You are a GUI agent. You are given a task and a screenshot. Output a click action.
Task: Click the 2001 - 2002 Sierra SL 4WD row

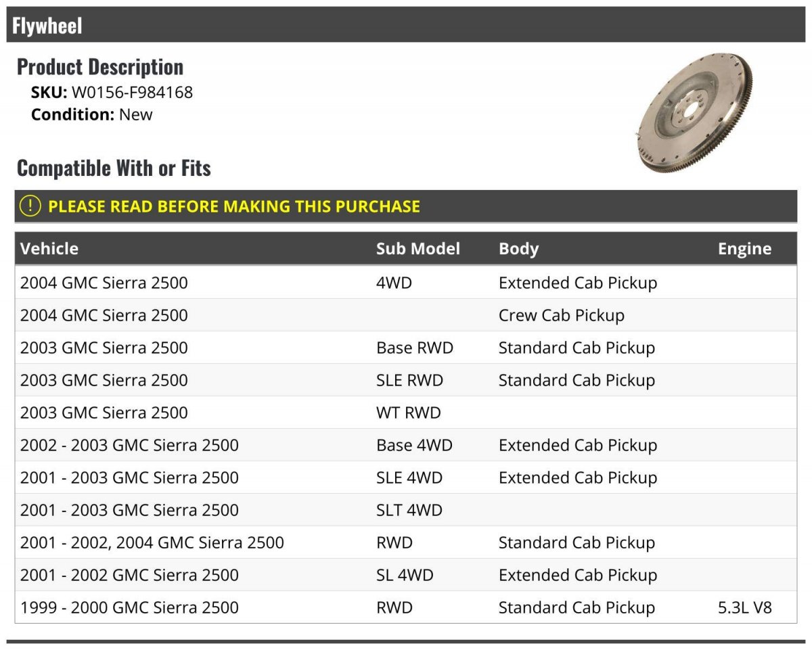(406, 575)
